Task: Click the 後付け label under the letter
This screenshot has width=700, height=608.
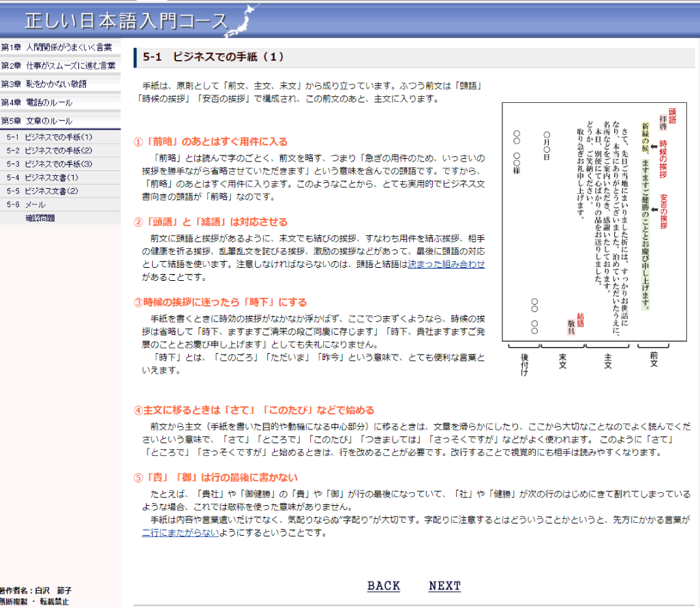Action: point(525,365)
